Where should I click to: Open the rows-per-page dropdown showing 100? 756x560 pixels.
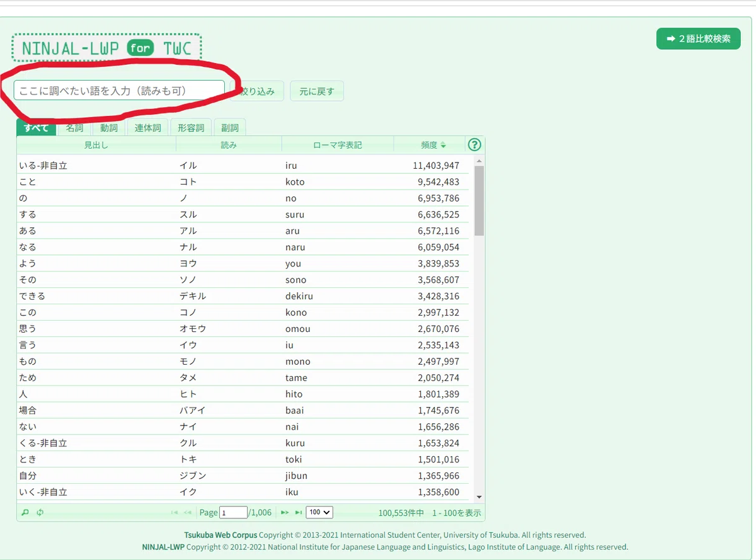(x=319, y=513)
